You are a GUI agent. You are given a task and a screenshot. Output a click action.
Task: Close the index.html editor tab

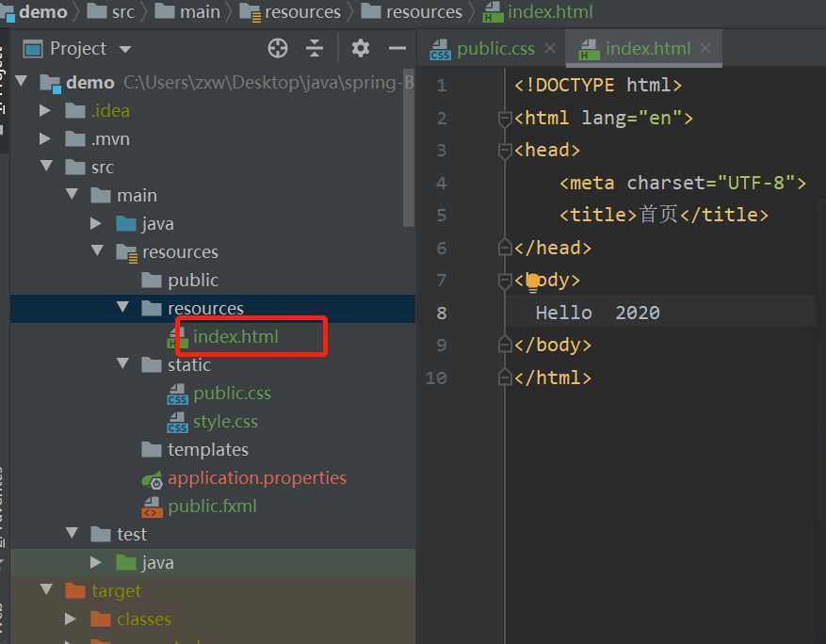click(705, 48)
